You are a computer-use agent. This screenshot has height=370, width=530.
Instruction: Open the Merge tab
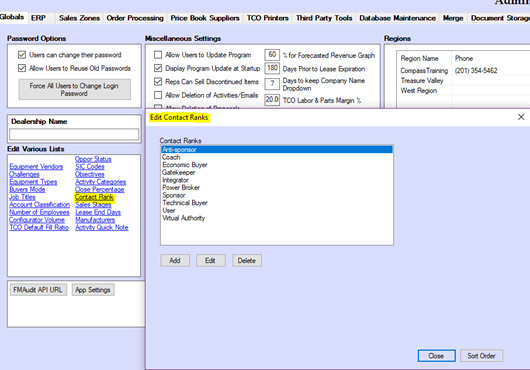click(x=453, y=18)
